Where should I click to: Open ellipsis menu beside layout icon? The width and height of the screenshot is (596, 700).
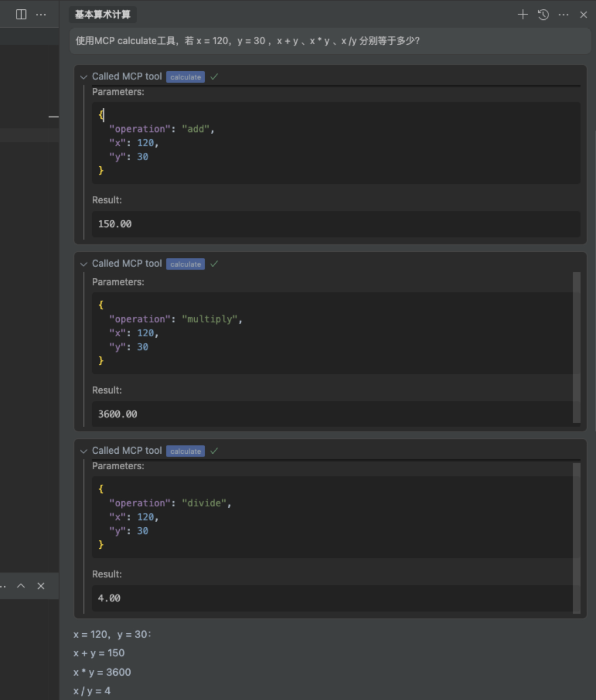click(x=41, y=14)
